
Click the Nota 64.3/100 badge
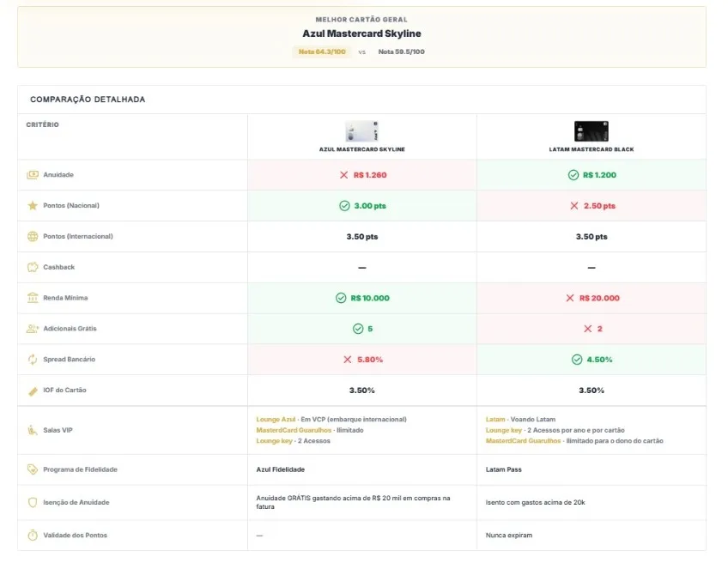click(x=322, y=52)
